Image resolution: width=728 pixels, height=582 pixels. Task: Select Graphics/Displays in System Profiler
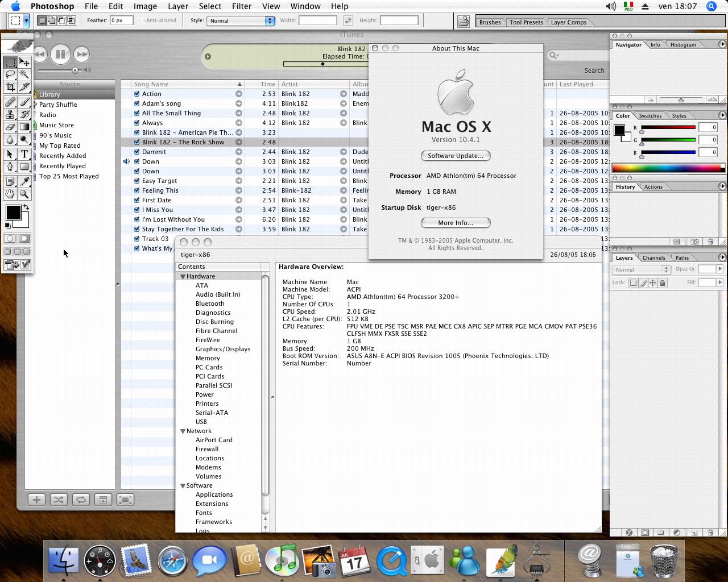pos(223,349)
